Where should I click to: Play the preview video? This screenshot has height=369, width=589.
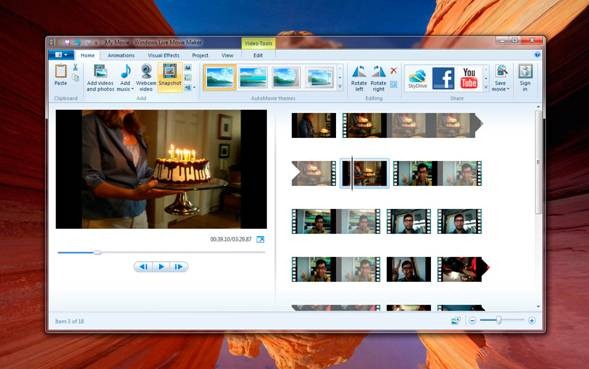pos(161,267)
